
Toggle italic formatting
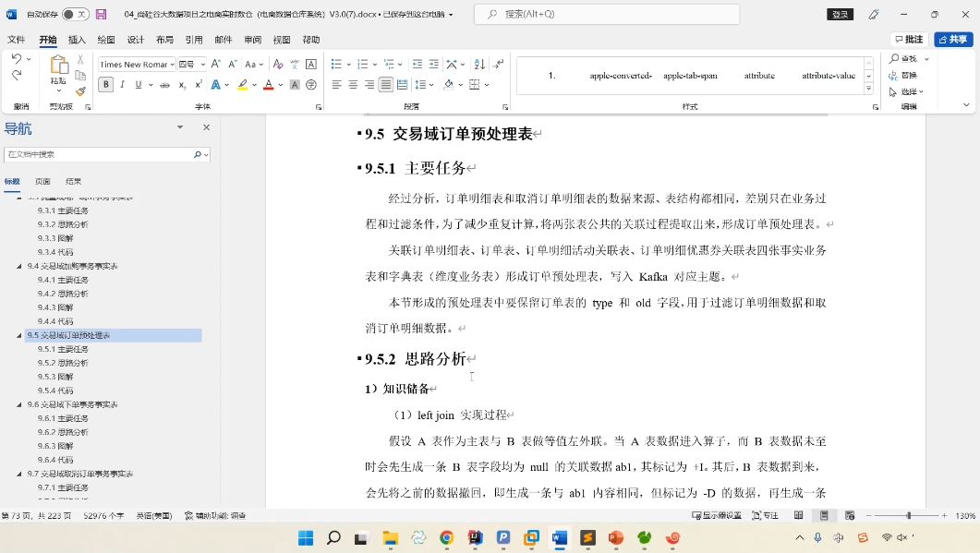pos(123,84)
